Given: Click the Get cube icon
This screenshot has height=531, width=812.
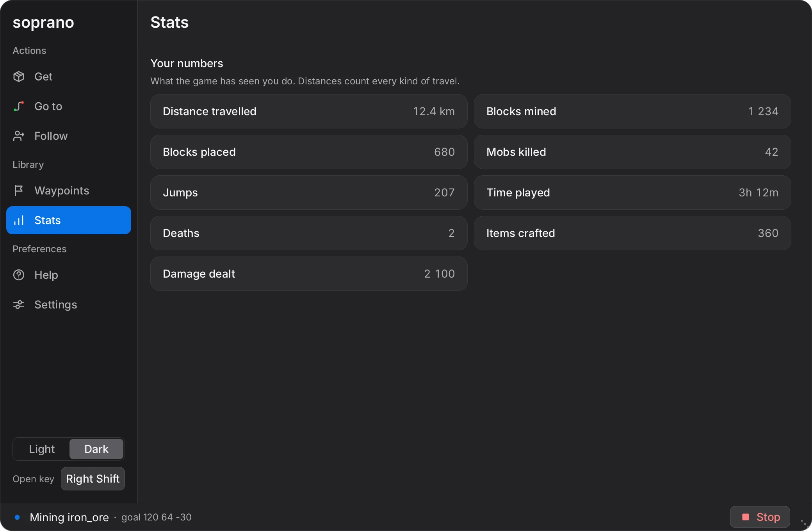Looking at the screenshot, I should point(19,77).
